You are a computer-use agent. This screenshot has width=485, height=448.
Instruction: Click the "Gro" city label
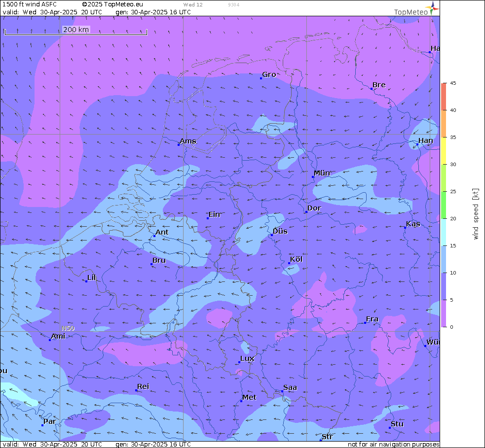[269, 74]
